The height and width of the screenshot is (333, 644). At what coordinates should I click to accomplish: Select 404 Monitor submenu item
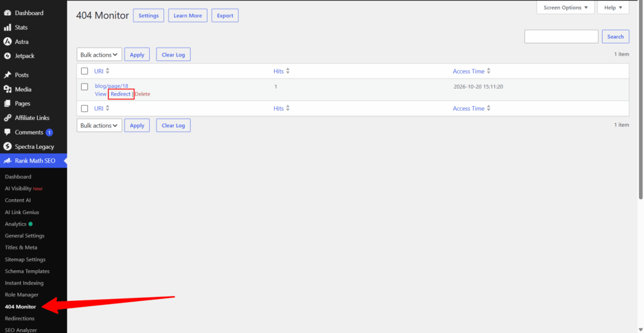point(21,307)
